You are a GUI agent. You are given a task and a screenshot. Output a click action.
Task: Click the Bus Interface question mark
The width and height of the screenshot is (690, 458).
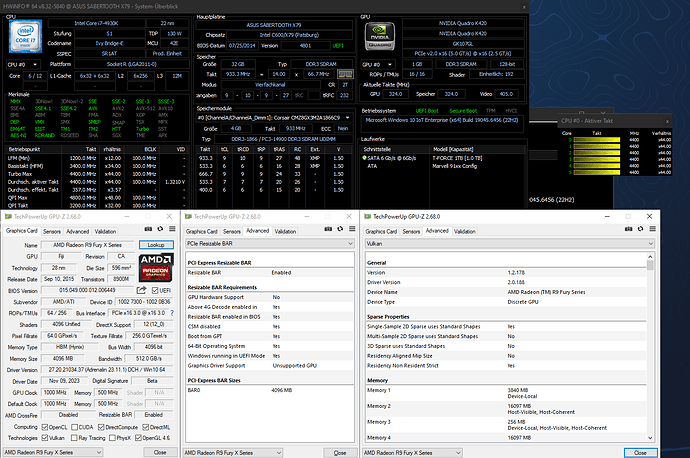[172, 313]
